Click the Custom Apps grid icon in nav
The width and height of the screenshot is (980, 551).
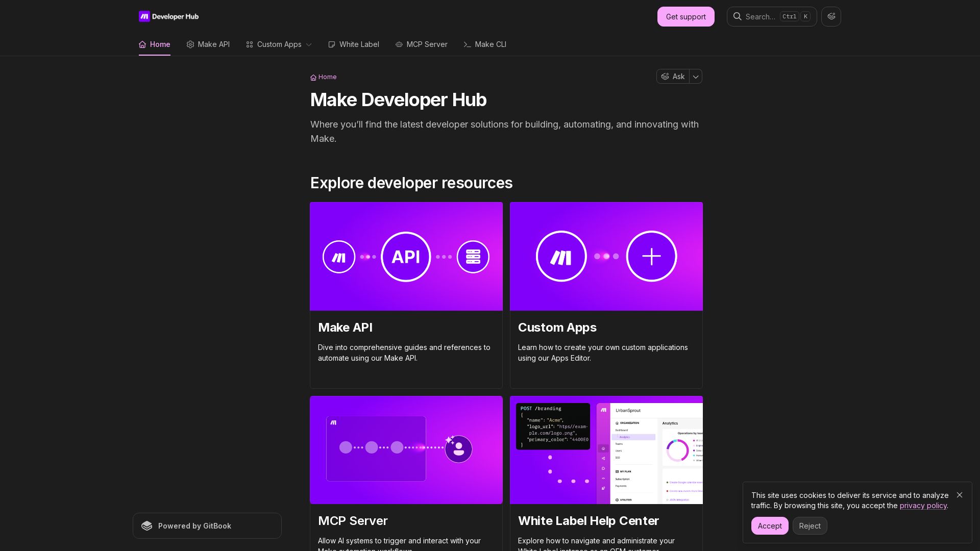pos(250,44)
